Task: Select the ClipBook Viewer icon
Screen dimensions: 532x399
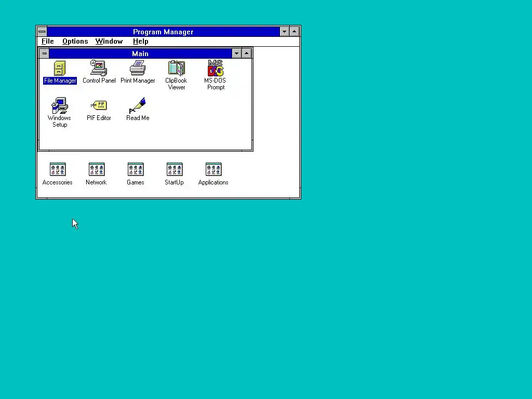Action: [x=177, y=68]
